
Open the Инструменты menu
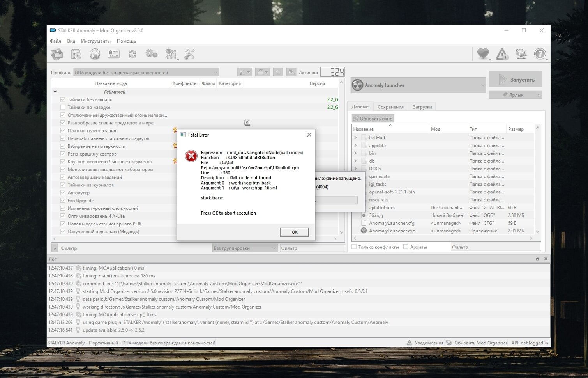(96, 41)
